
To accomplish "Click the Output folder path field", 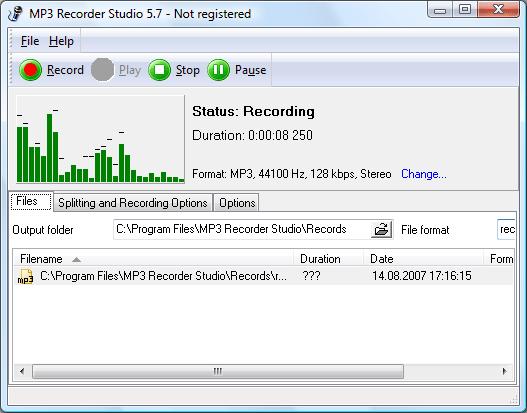I will 242,230.
